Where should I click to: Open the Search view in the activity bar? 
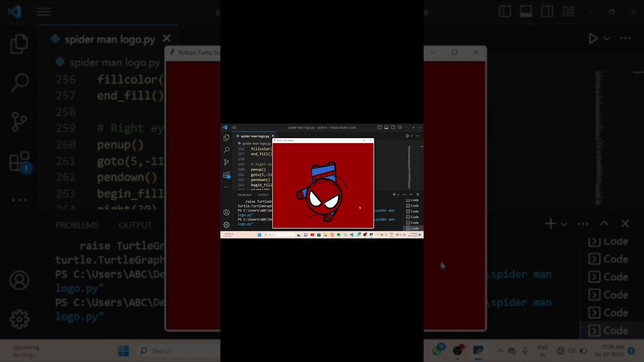(x=226, y=150)
